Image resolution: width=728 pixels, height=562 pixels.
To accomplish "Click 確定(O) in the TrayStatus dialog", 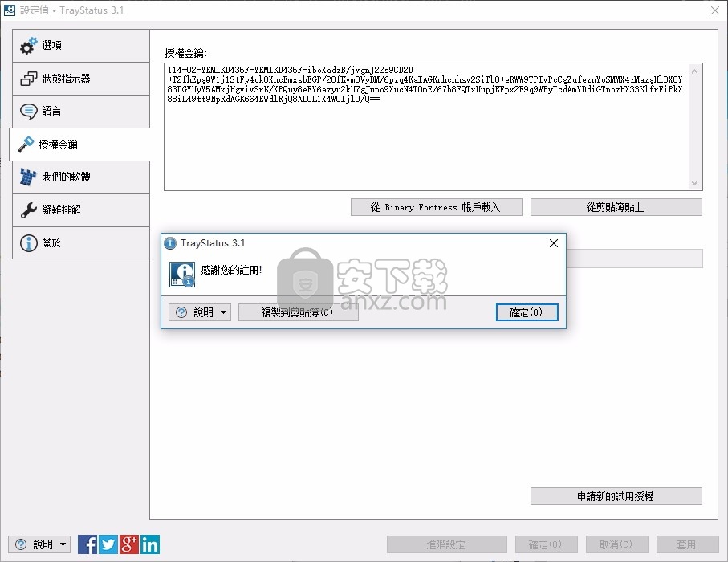I will pos(527,312).
